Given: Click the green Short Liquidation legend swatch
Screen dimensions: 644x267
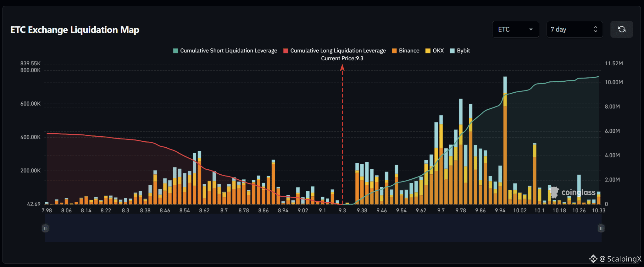Looking at the screenshot, I should point(175,51).
